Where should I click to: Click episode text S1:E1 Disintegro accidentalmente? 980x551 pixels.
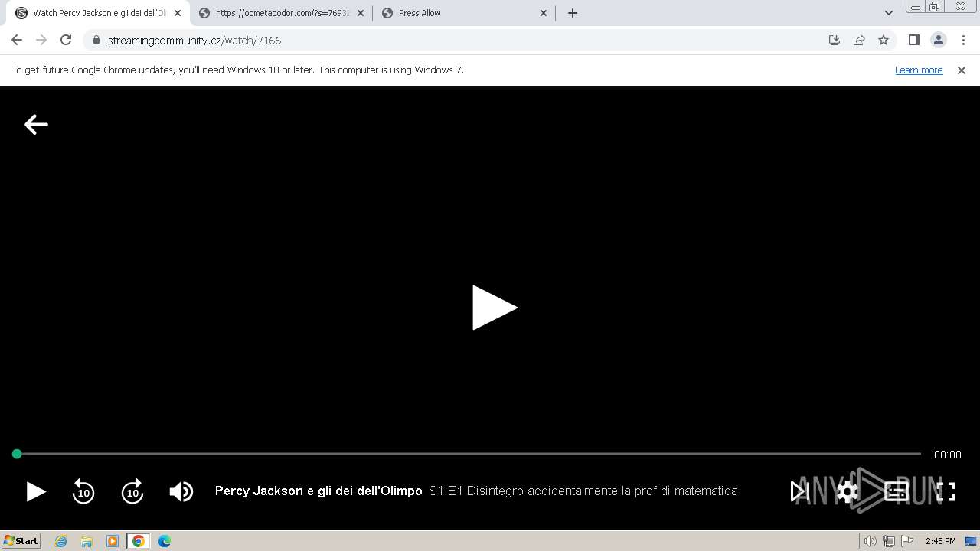pyautogui.click(x=583, y=491)
